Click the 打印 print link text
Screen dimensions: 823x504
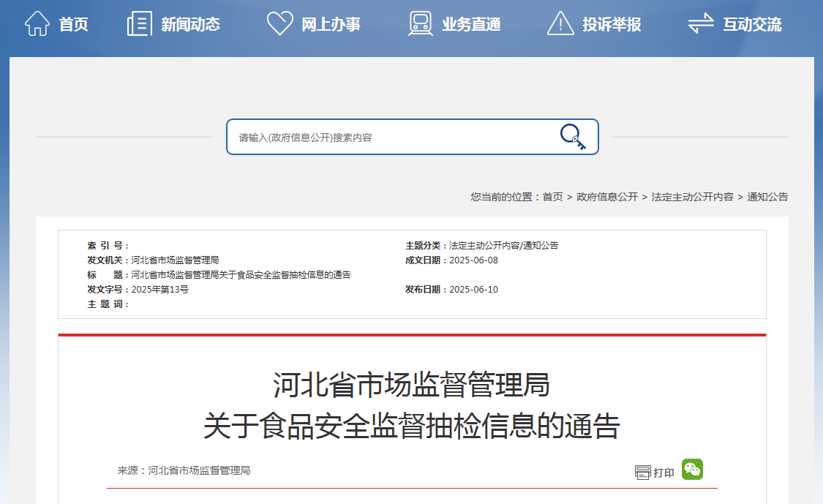664,473
